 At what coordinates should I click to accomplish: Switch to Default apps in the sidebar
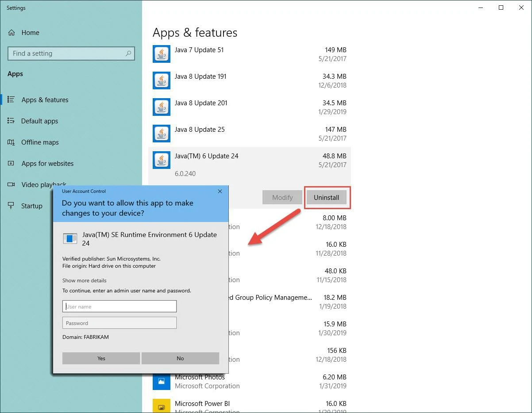[10, 121]
